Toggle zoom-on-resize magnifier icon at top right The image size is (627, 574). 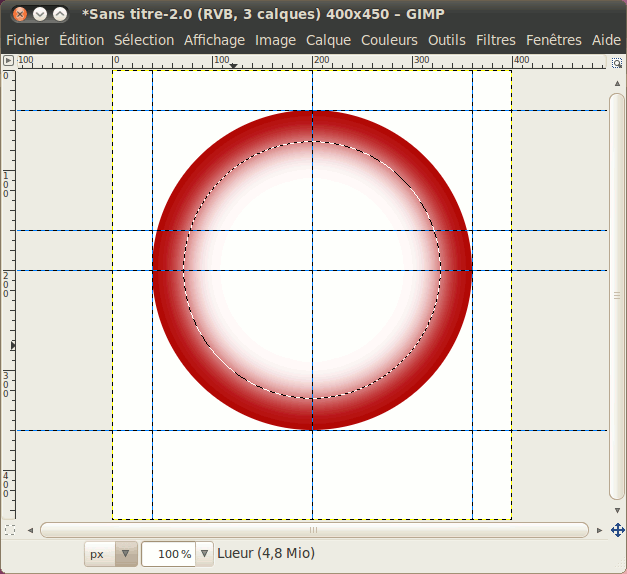[618, 61]
